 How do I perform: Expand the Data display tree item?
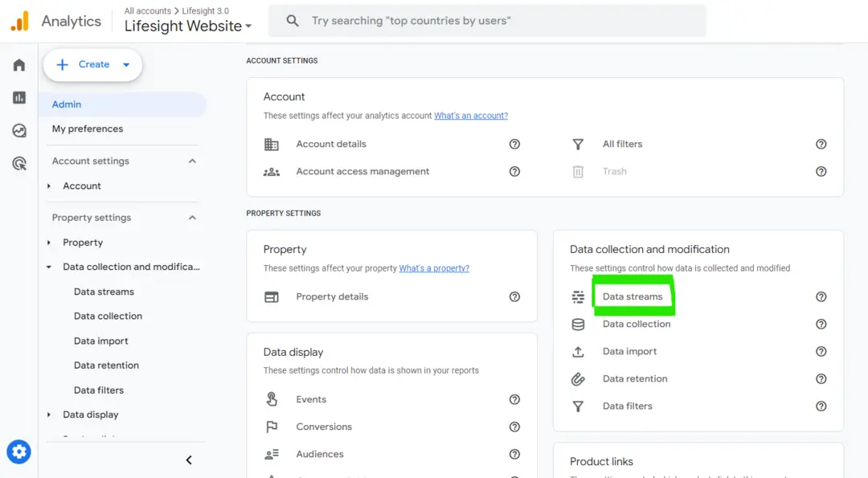49,415
